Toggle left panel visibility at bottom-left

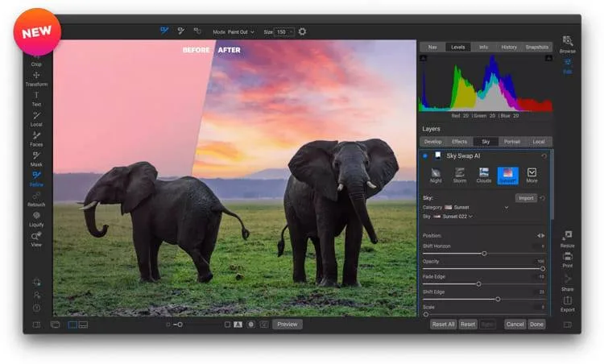click(x=36, y=325)
